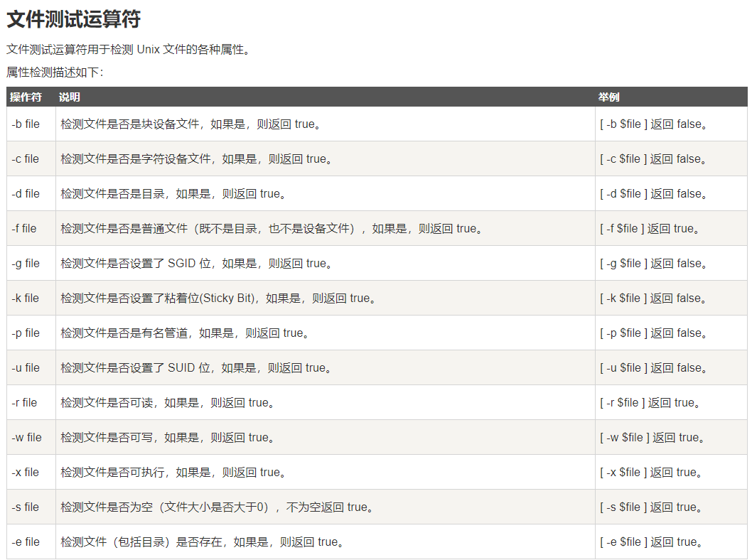Click the 举例 column header
Screen dimensions: 752x560
tap(609, 97)
